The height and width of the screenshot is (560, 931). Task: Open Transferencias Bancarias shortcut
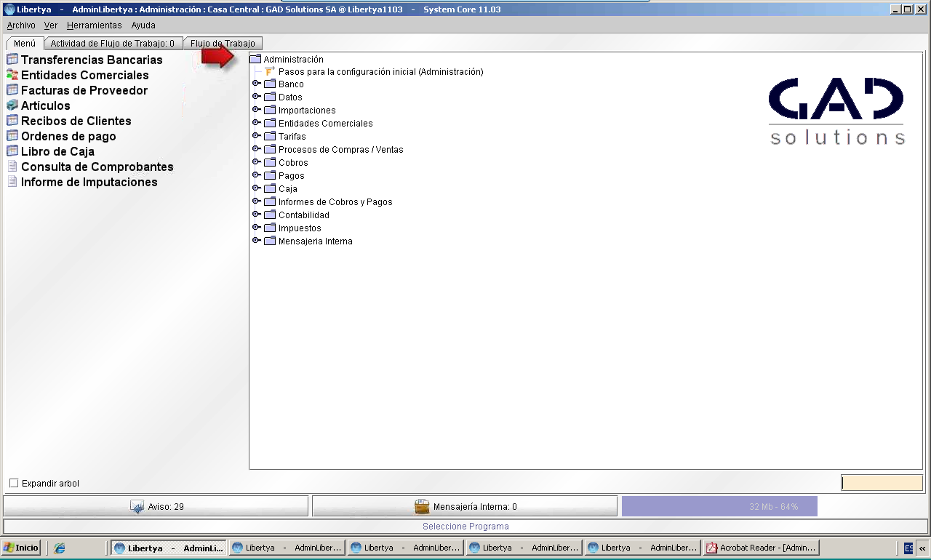click(92, 60)
